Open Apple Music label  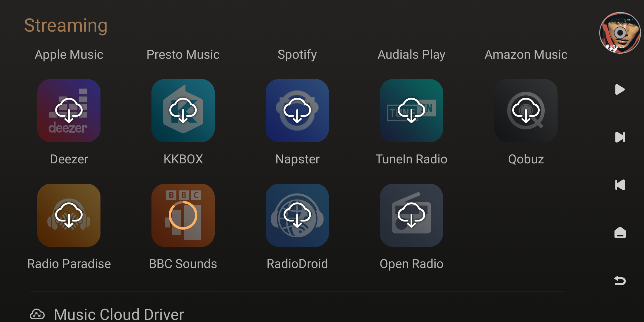[x=69, y=55]
